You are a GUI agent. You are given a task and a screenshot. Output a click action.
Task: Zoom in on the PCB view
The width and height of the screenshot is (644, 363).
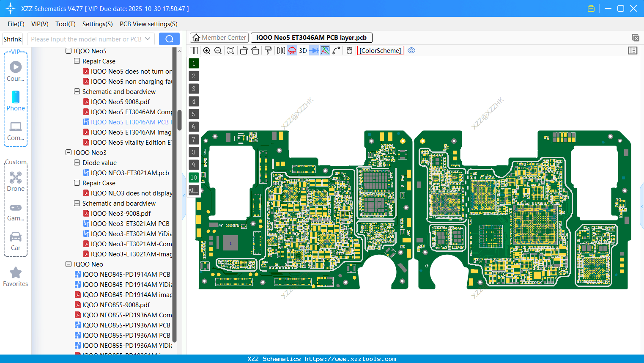coord(207,51)
